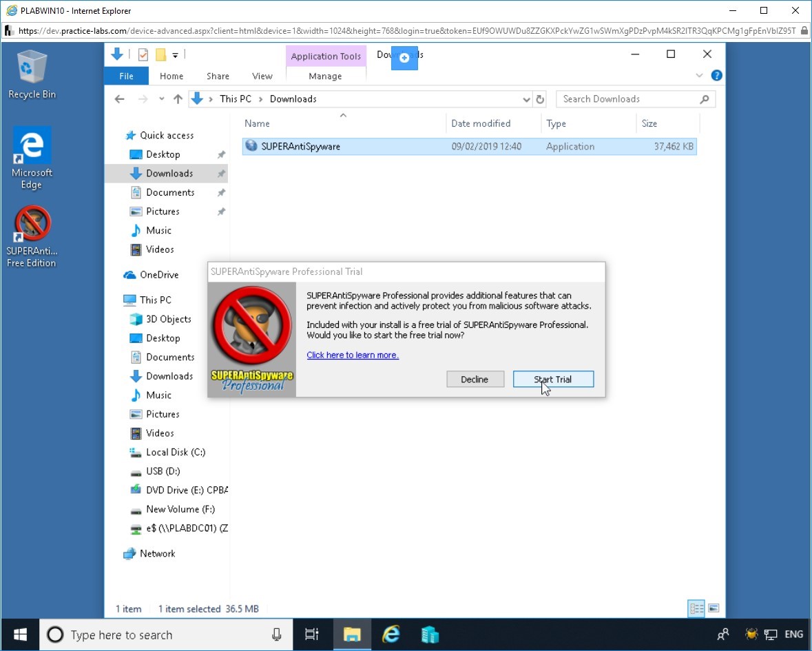Expand the address bar history dropdown
Viewport: 812px width, 651px height.
coord(526,99)
